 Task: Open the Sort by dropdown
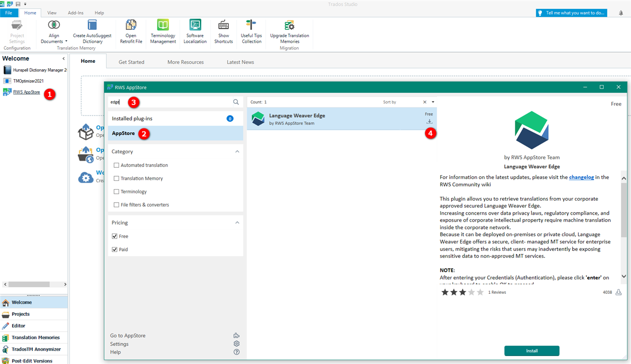[x=433, y=102]
